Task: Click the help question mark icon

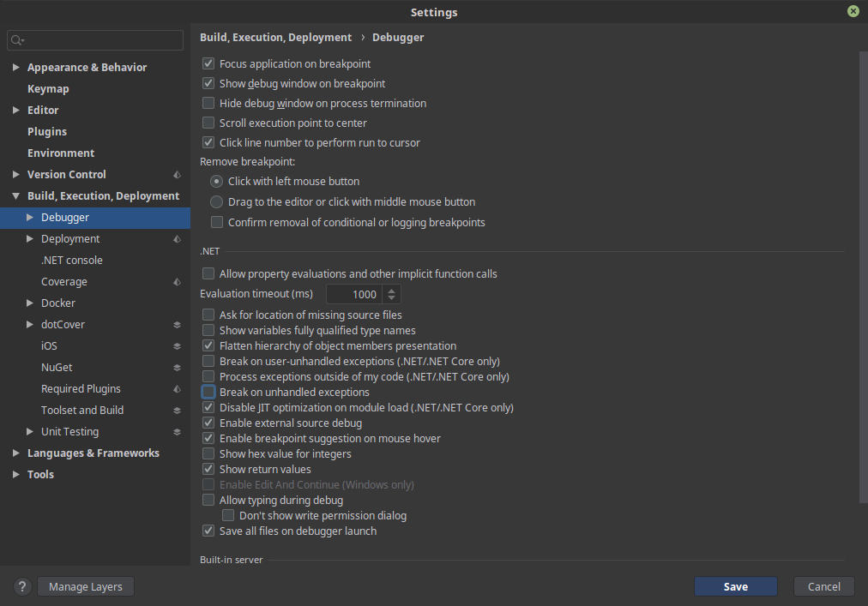Action: tap(23, 587)
